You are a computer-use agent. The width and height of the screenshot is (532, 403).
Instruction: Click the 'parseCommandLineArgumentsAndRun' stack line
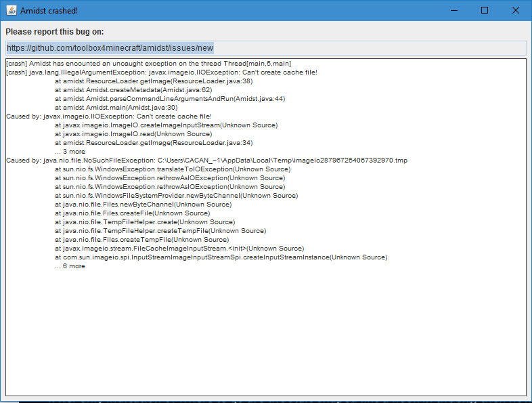coord(170,99)
